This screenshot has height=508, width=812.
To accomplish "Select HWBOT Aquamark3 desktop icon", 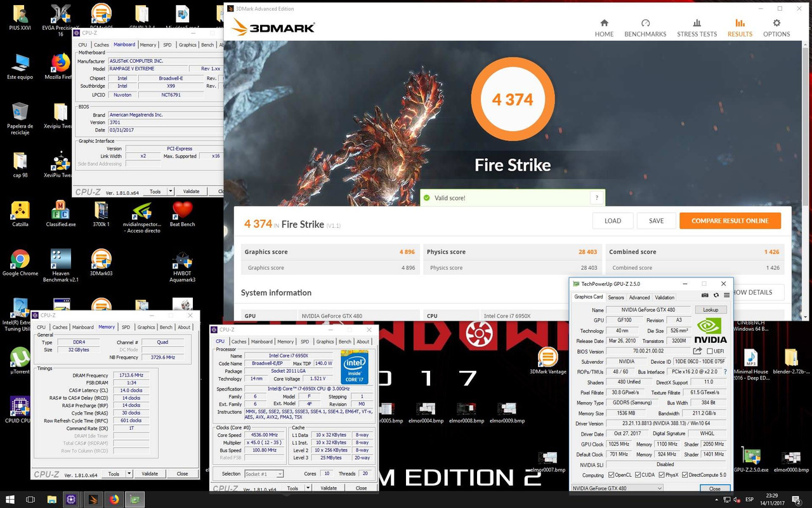I will pos(182,267).
